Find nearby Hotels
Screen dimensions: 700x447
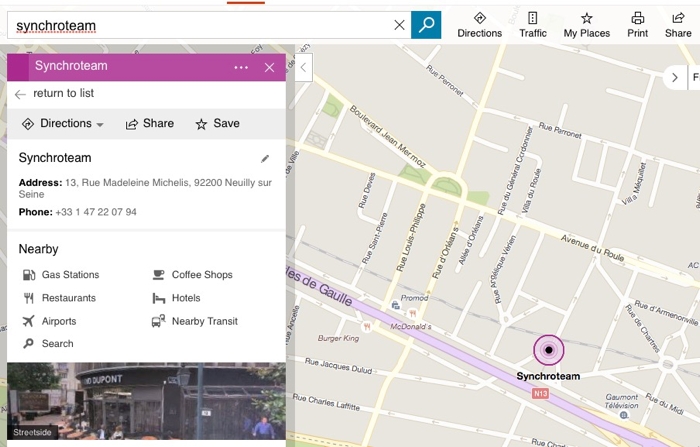tap(176, 298)
